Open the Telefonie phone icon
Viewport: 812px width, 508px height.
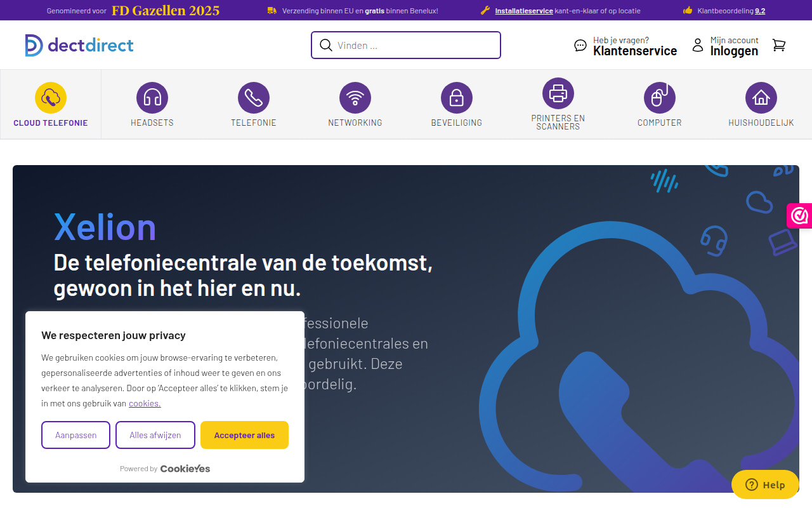254,98
